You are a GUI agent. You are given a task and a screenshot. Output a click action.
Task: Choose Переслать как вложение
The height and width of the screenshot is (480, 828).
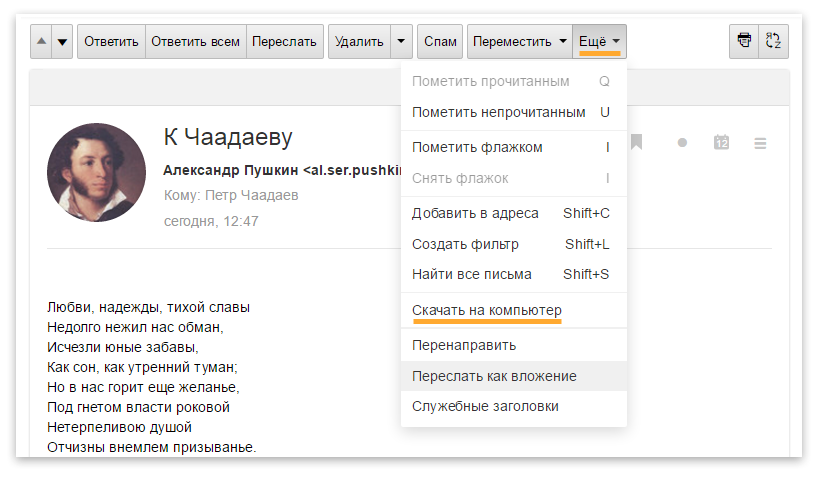[x=494, y=376]
